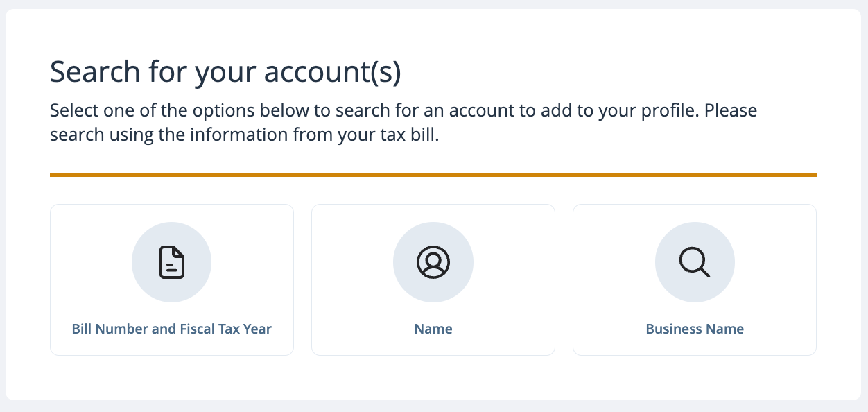This screenshot has height=412, width=868.
Task: Click the document bill icon
Action: click(172, 262)
